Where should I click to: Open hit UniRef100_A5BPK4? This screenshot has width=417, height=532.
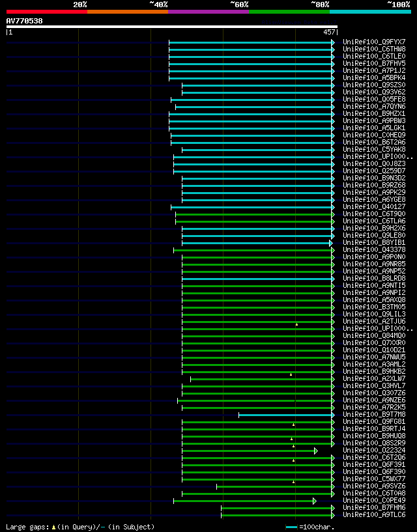pos(374,77)
